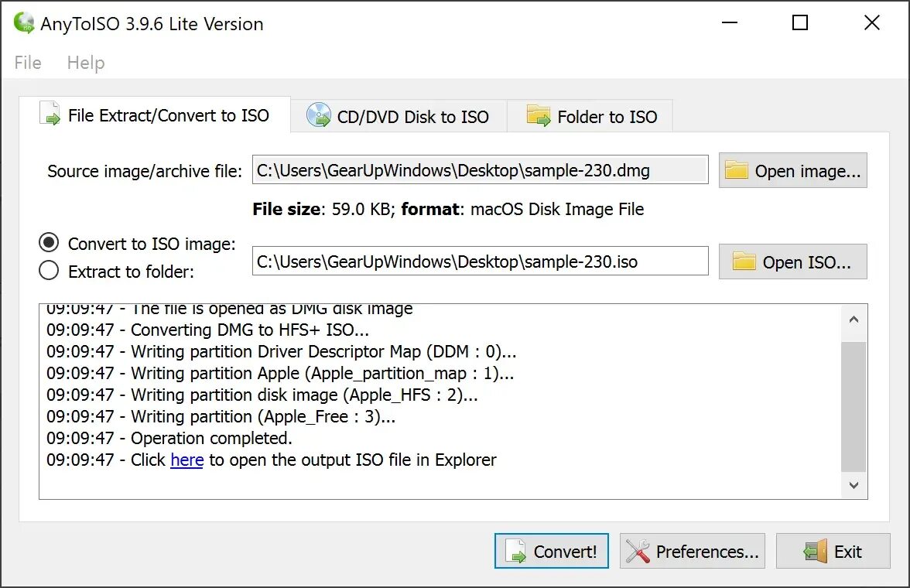Viewport: 910px width, 588px height.
Task: Click log line 'Writing partition Apple (Apple_partition_map : 1)'
Action: pos(280,373)
